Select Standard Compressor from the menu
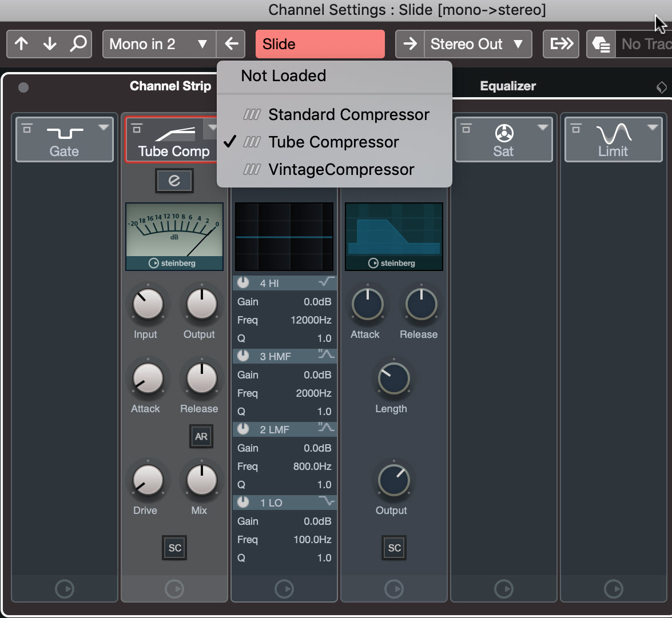This screenshot has height=618, width=672. tap(348, 115)
